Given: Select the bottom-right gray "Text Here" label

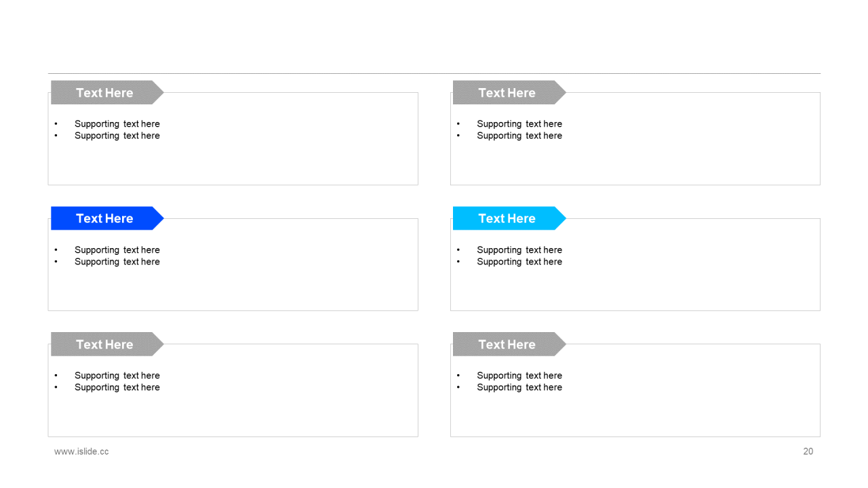Looking at the screenshot, I should pyautogui.click(x=509, y=344).
